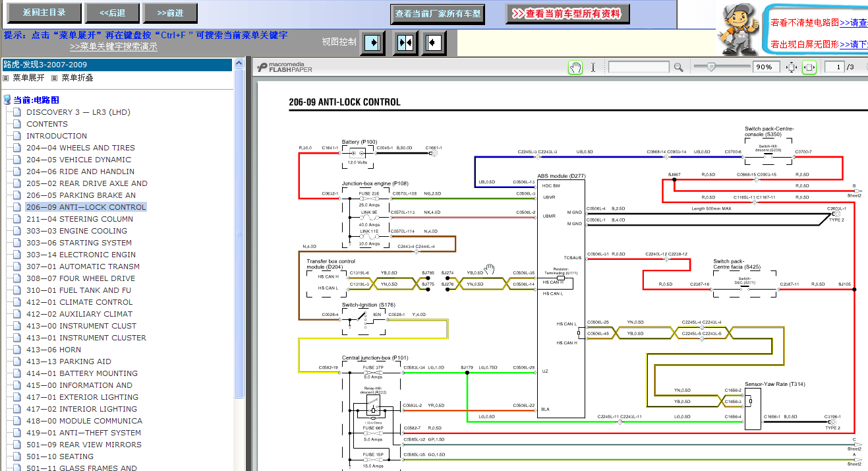Viewport: 868px width, 471px height.
Task: Click 菜单展开 to expand menu
Action: pos(28,78)
